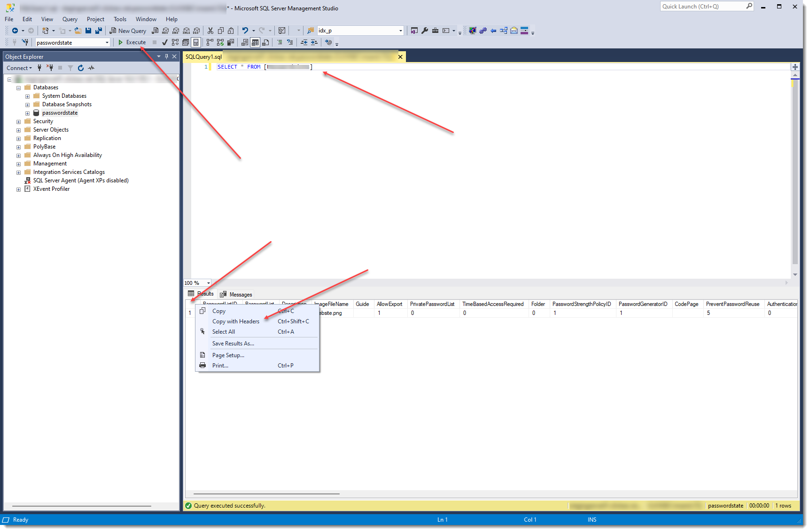
Task: Click the Navigate Backward arrow icon
Action: (x=15, y=31)
